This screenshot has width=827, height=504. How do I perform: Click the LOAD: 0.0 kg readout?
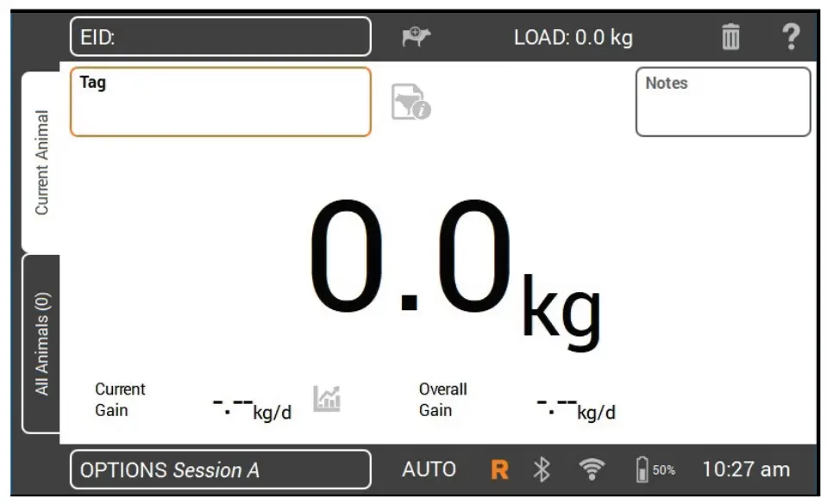(x=573, y=37)
